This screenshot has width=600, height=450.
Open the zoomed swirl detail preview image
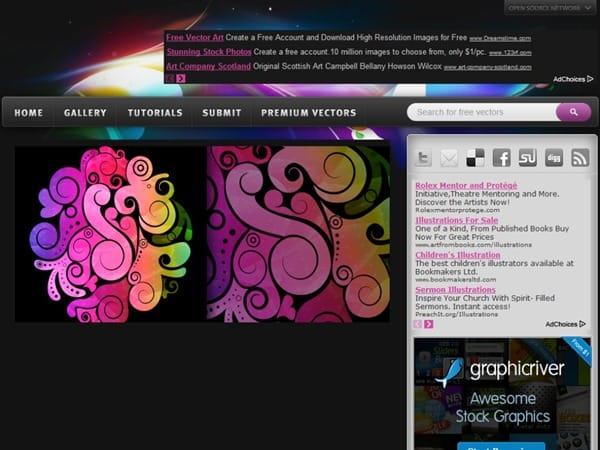tap(298, 234)
